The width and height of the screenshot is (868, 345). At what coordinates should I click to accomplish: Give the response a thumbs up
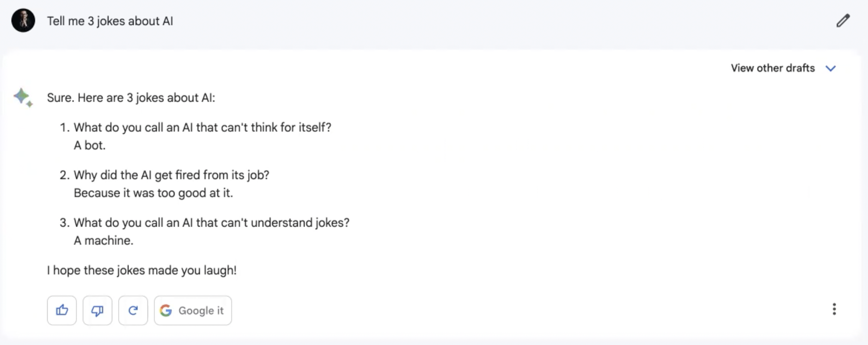click(x=62, y=310)
